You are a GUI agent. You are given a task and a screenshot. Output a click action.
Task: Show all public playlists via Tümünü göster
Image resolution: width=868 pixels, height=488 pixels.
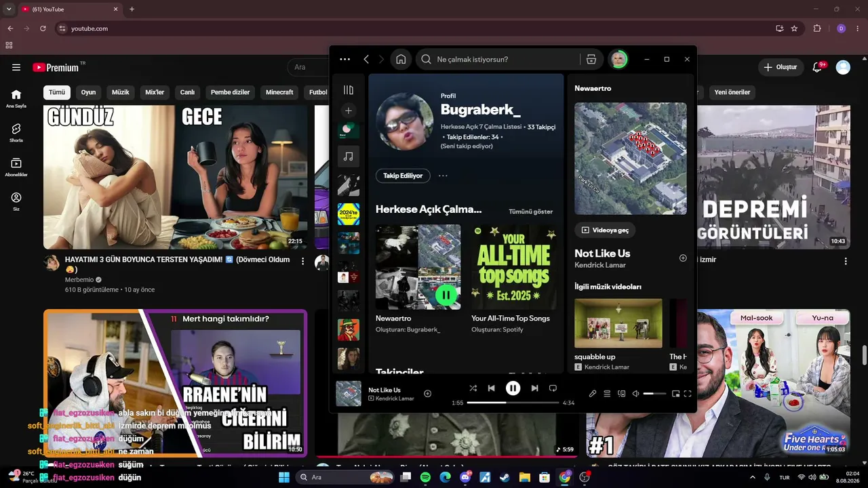[531, 211]
